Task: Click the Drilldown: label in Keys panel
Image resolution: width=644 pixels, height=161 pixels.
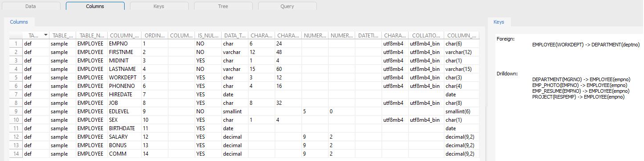Action: tap(507, 73)
